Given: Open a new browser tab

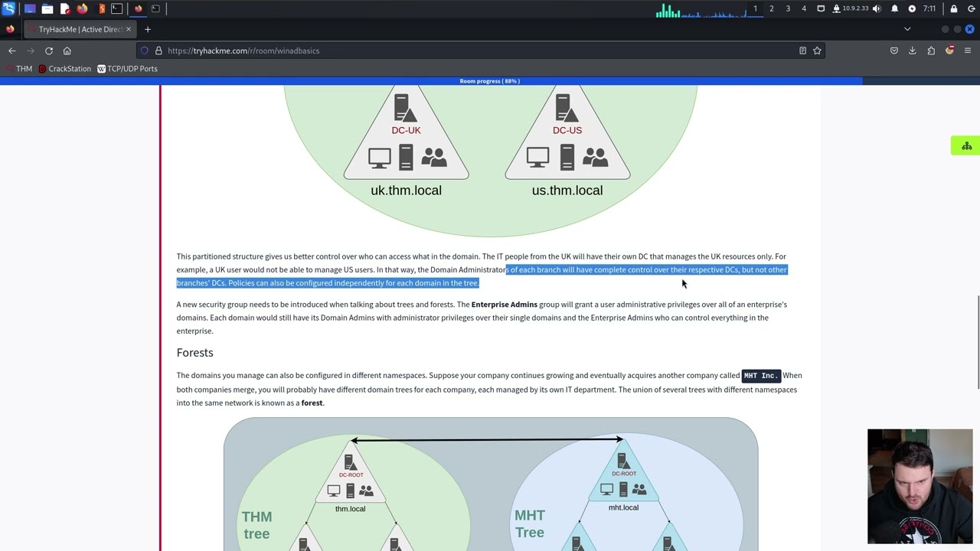Looking at the screenshot, I should [x=148, y=29].
